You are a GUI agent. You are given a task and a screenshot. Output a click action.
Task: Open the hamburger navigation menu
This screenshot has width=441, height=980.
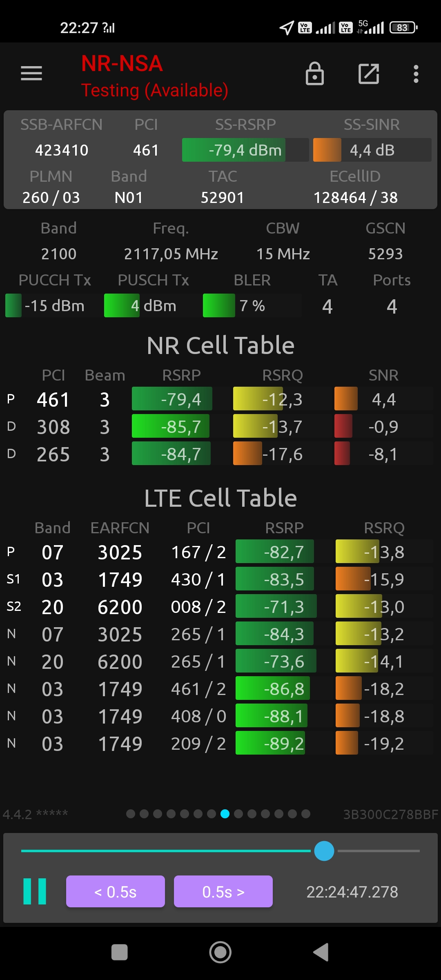click(31, 73)
